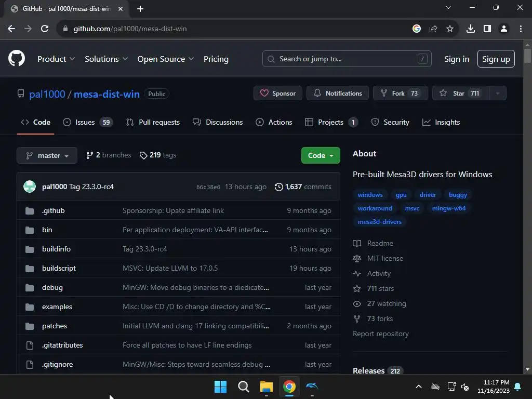Open the Chrome downloads icon
This screenshot has height=399, width=532.
[471, 29]
